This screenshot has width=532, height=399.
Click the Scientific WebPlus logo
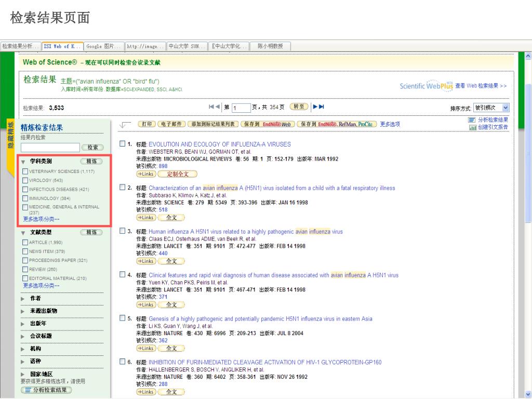click(426, 86)
